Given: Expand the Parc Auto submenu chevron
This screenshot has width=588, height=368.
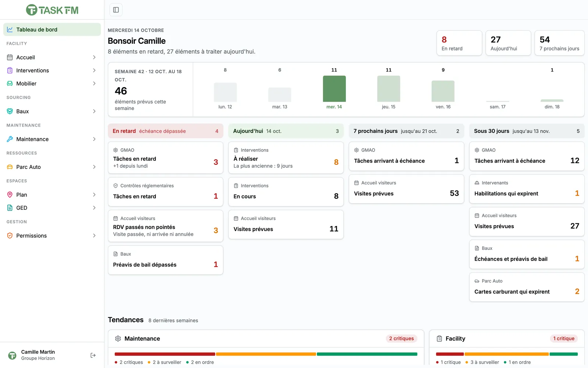Looking at the screenshot, I should coord(94,167).
